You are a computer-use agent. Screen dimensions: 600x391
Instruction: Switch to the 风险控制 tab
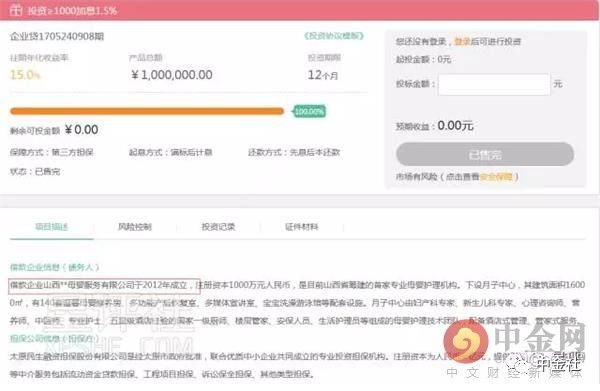[x=135, y=227]
